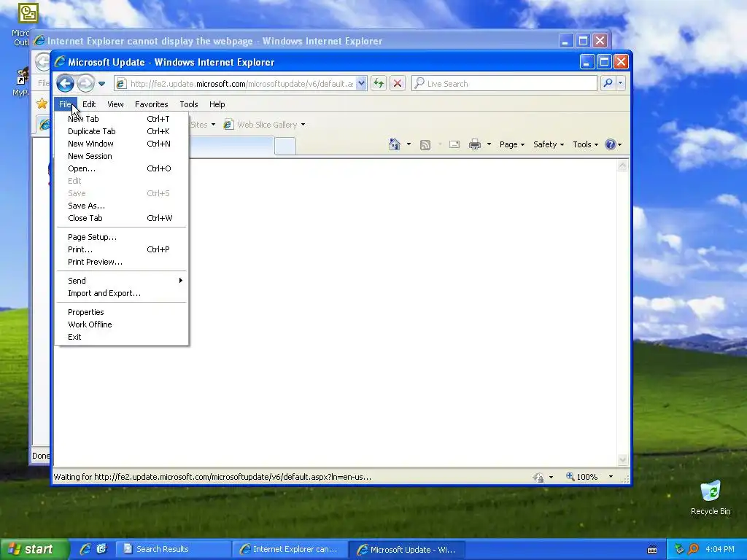747x560 pixels.
Task: Choose Page Setup... from File menu
Action: 121,237
